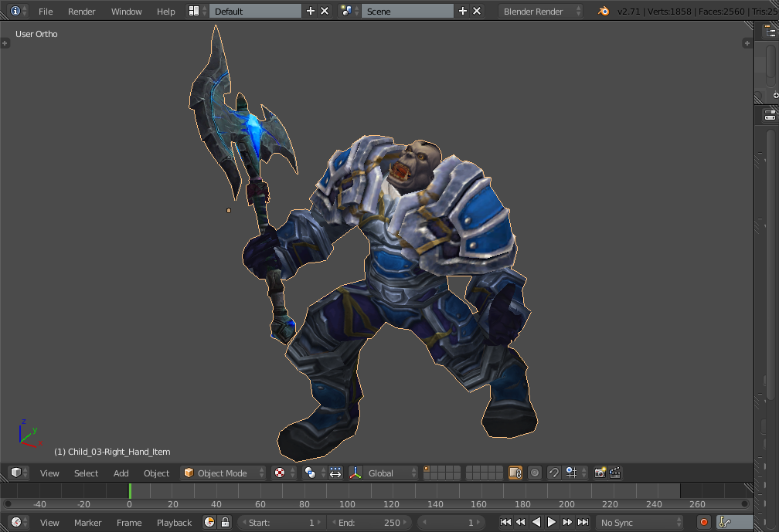The width and height of the screenshot is (779, 532).
Task: Open the Outliner editor type icon
Action: tap(770, 31)
